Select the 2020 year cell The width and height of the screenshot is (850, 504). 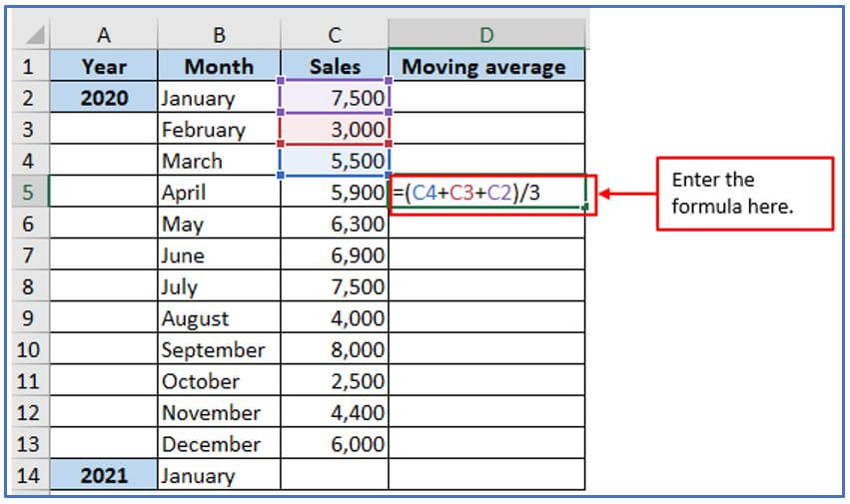click(104, 98)
